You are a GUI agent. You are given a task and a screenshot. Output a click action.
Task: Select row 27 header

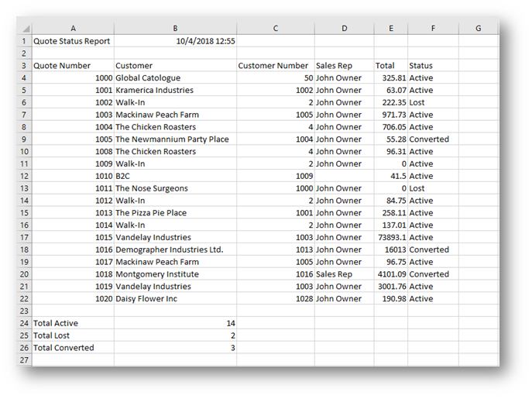(x=24, y=359)
